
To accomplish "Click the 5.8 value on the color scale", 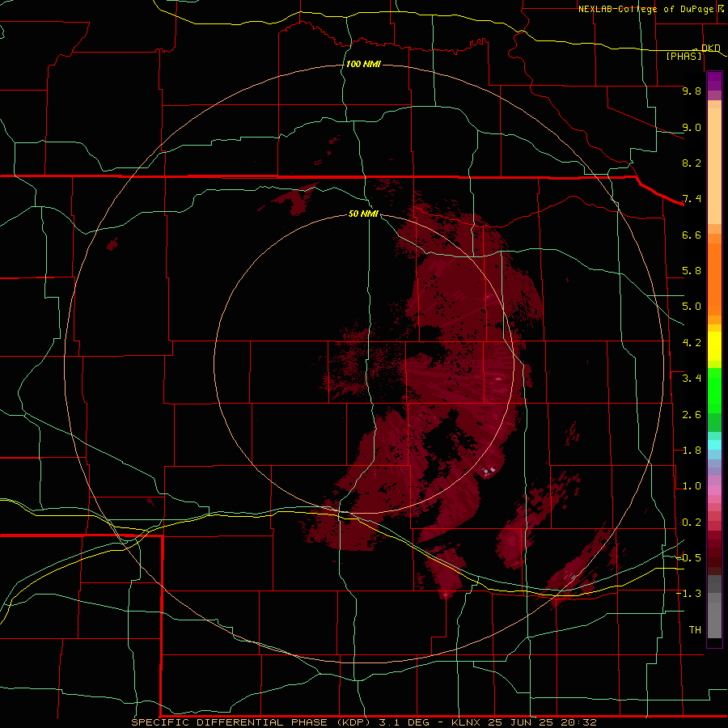I will click(x=692, y=271).
